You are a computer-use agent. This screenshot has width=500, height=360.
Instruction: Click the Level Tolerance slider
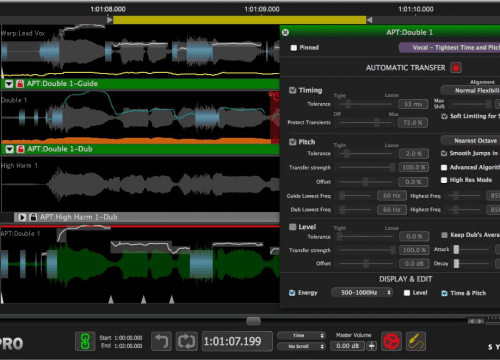click(x=365, y=237)
